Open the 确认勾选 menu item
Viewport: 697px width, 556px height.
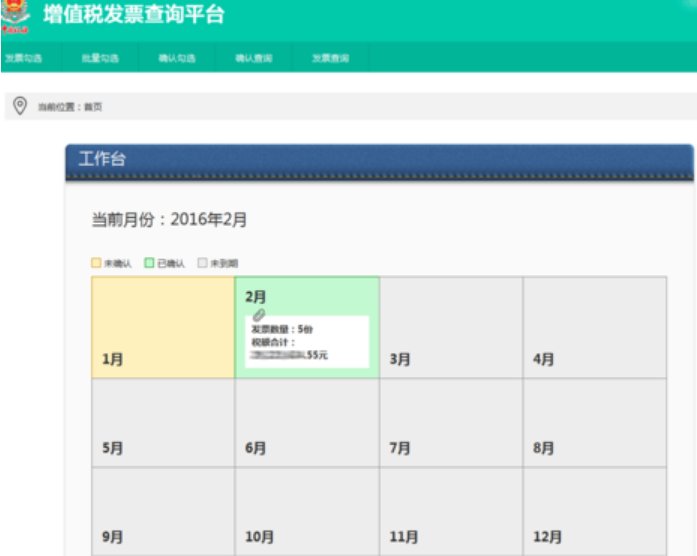pos(177,58)
